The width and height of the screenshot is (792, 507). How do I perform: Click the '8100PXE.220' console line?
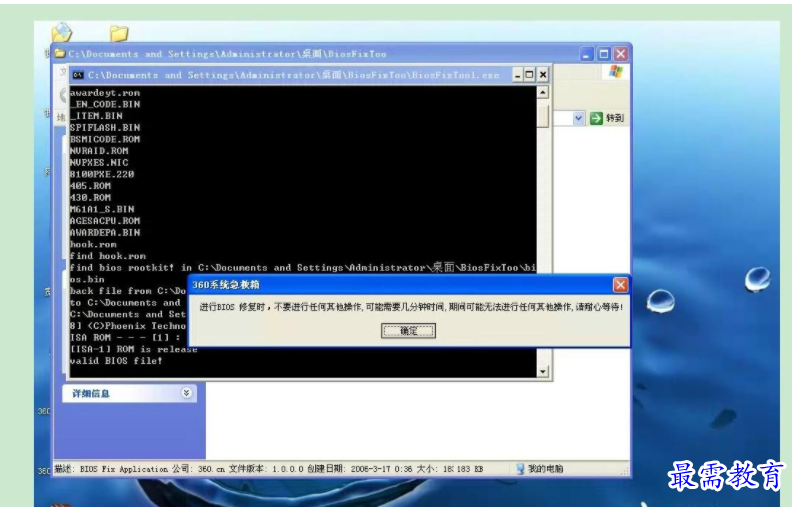[102, 174]
